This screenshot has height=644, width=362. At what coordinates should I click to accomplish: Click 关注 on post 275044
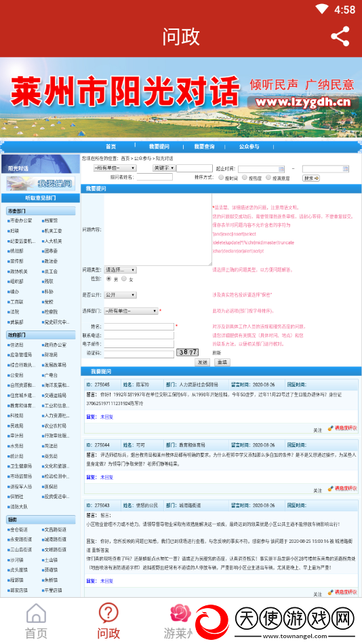coord(318,490)
